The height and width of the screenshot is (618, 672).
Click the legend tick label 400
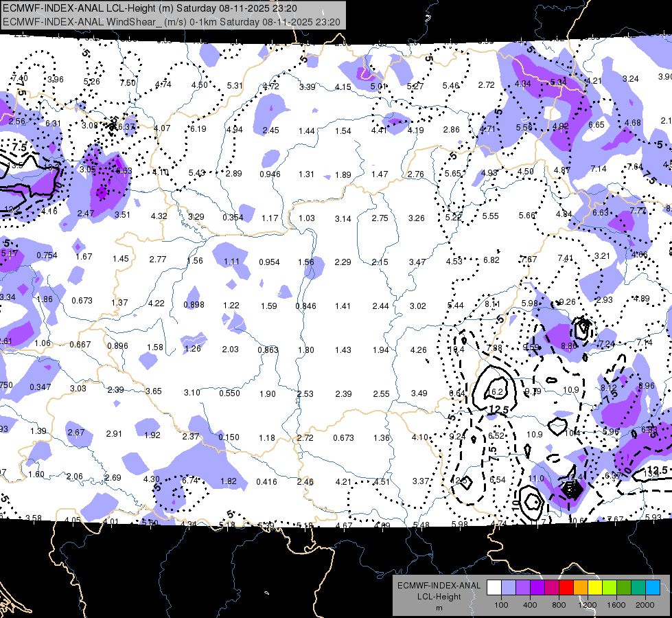tap(530, 605)
